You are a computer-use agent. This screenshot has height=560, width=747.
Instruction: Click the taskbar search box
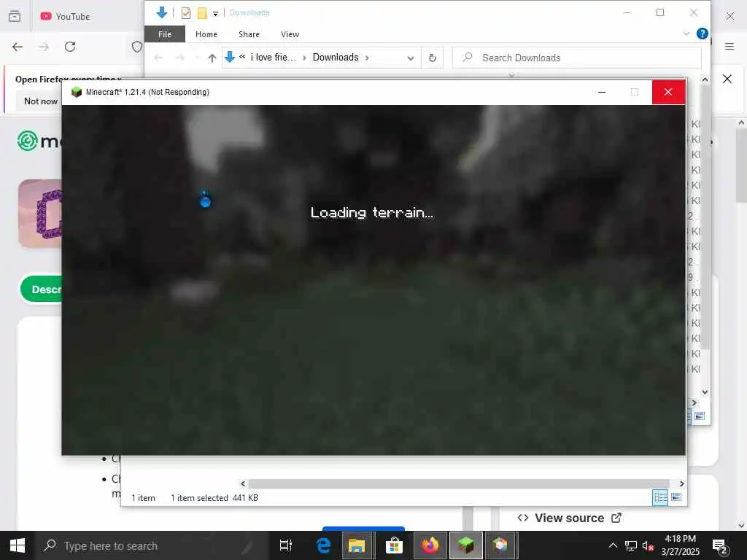[152, 545]
